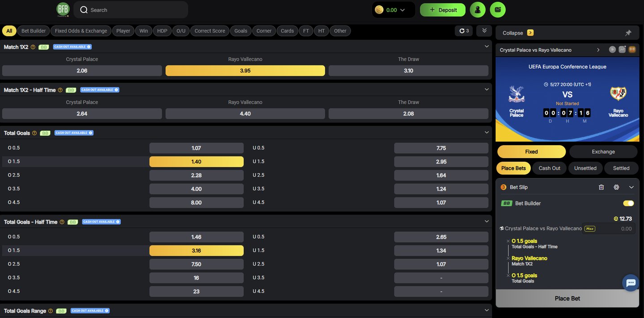Collapse the Match 1X2 - Half Time section
Viewport: 644px width, 318px height.
(487, 89)
